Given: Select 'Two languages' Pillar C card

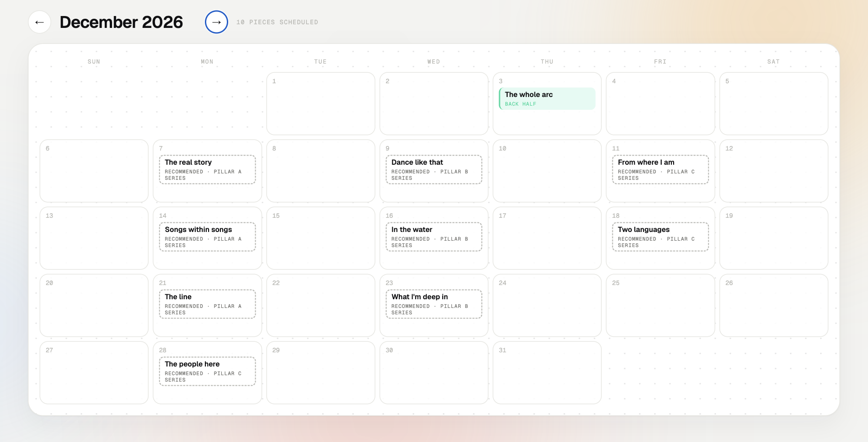Looking at the screenshot, I should pyautogui.click(x=660, y=237).
